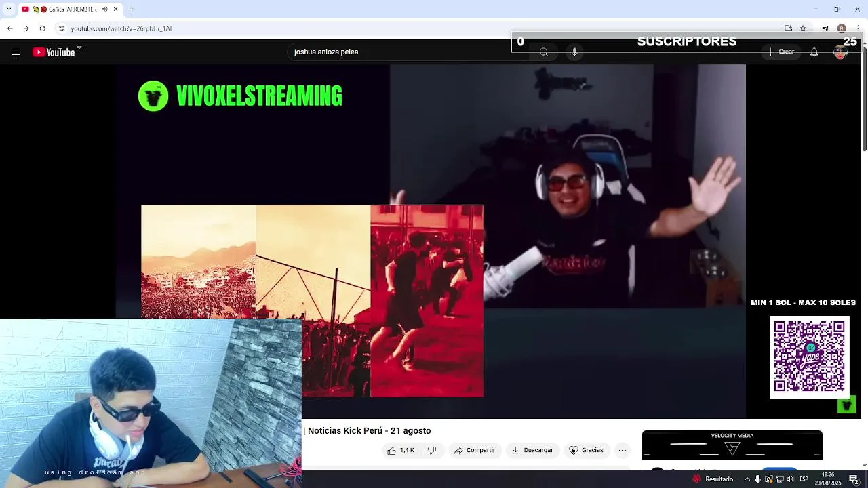This screenshot has width=868, height=488.
Task: Click the video title 'Noticias Kick Perú - 21 agosto'
Action: (x=369, y=431)
